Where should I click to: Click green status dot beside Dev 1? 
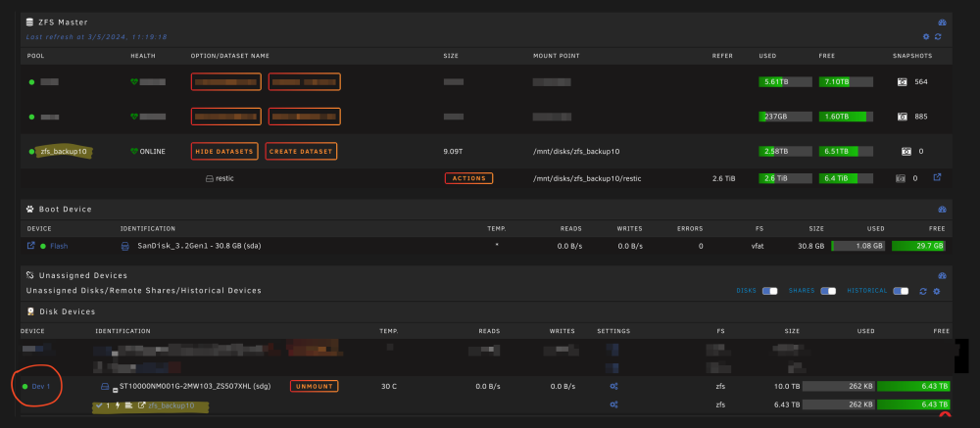(25, 387)
